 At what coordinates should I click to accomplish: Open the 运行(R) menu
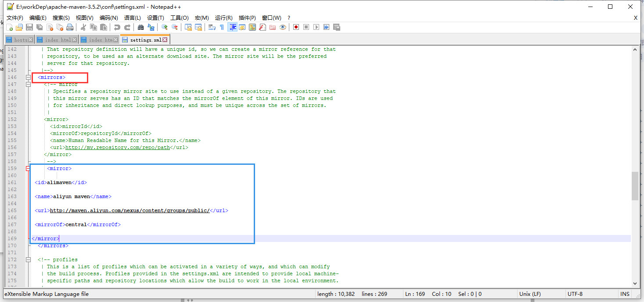223,18
